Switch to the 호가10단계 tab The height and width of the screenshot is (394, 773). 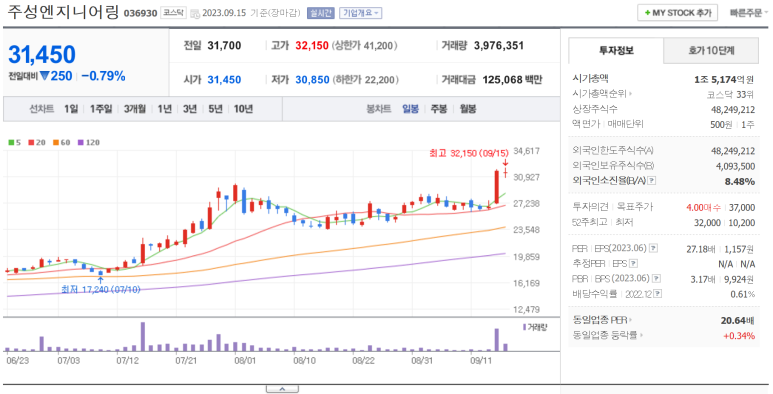coord(711,50)
